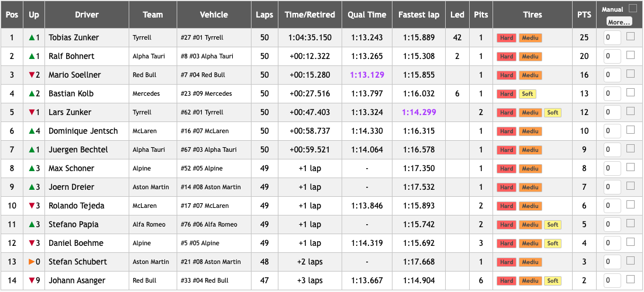Click red down arrow beside Mario Soellner
Image resolution: width=644 pixels, height=292 pixels.
pos(32,75)
